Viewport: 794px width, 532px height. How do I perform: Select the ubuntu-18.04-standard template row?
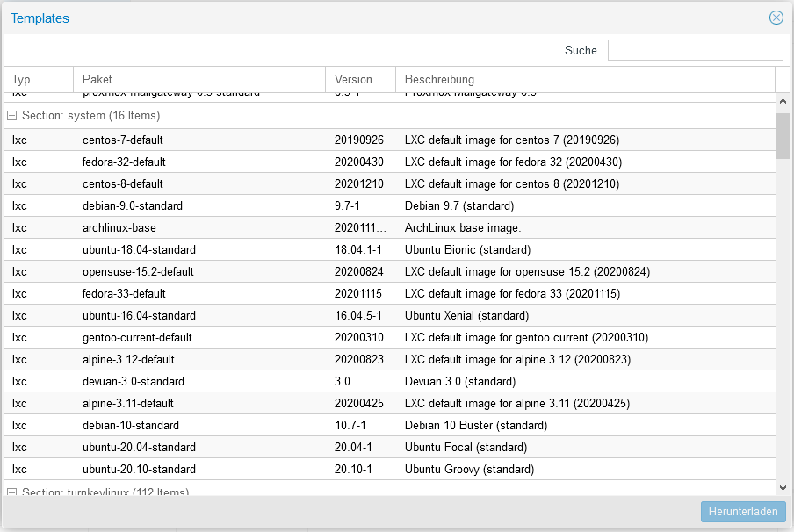pyautogui.click(x=389, y=249)
